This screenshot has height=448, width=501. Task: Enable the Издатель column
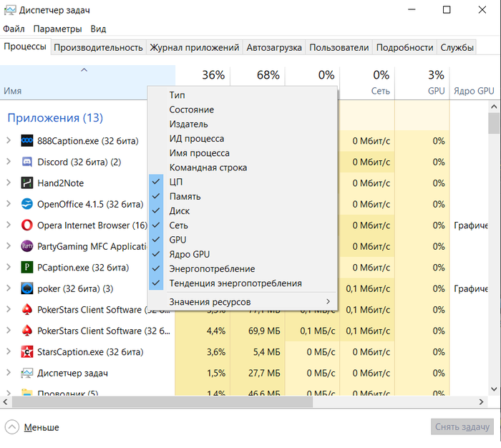(242, 124)
